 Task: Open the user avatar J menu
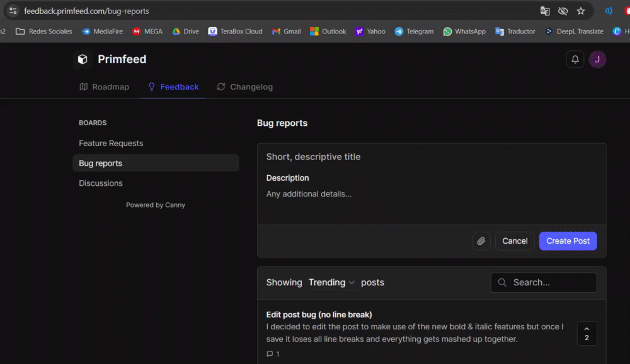click(x=597, y=59)
